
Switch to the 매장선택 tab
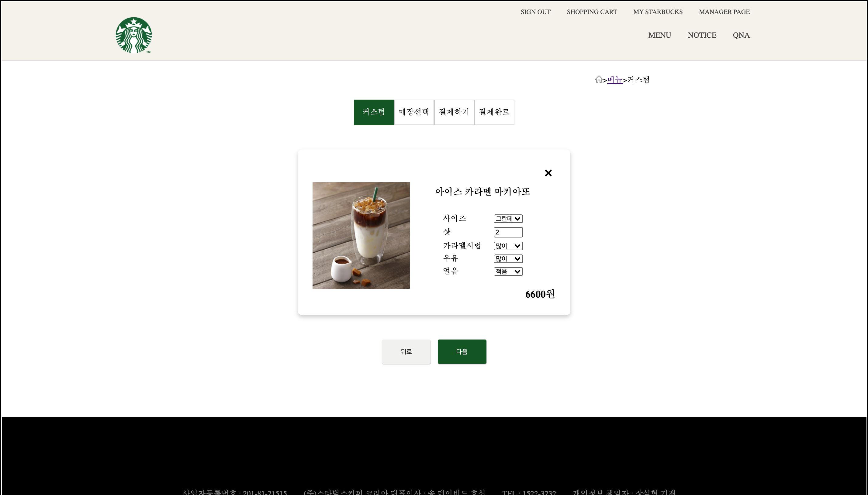[413, 112]
